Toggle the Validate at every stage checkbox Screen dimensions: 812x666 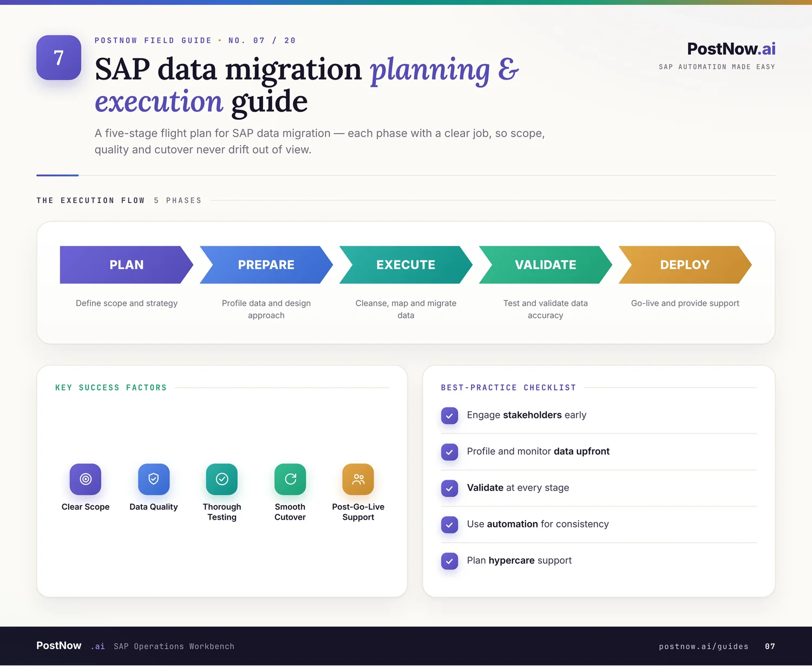(x=449, y=488)
